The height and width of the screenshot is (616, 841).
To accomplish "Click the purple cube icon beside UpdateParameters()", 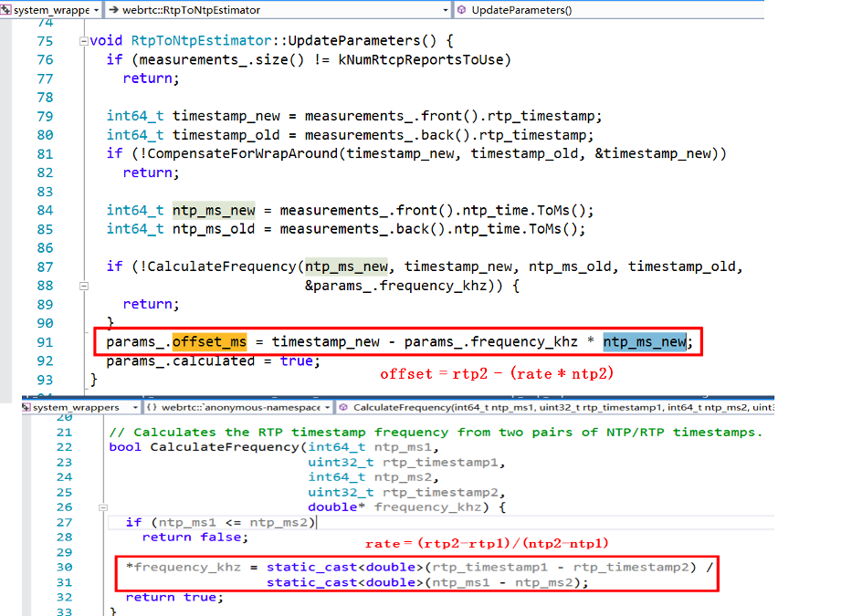I will (461, 10).
